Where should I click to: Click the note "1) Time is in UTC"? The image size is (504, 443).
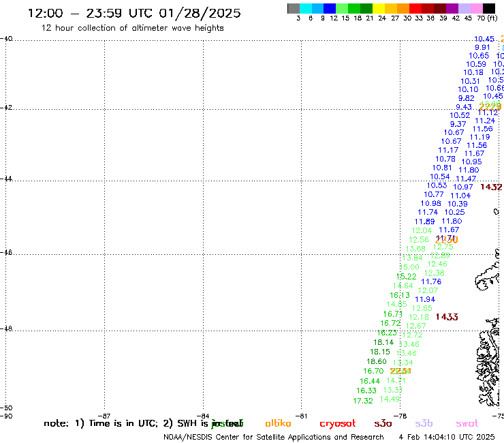(116, 423)
